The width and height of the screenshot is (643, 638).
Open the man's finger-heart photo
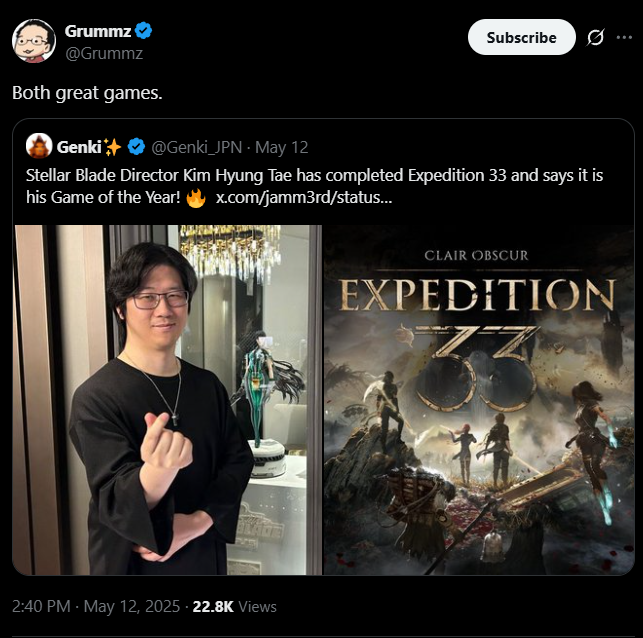coord(167,400)
